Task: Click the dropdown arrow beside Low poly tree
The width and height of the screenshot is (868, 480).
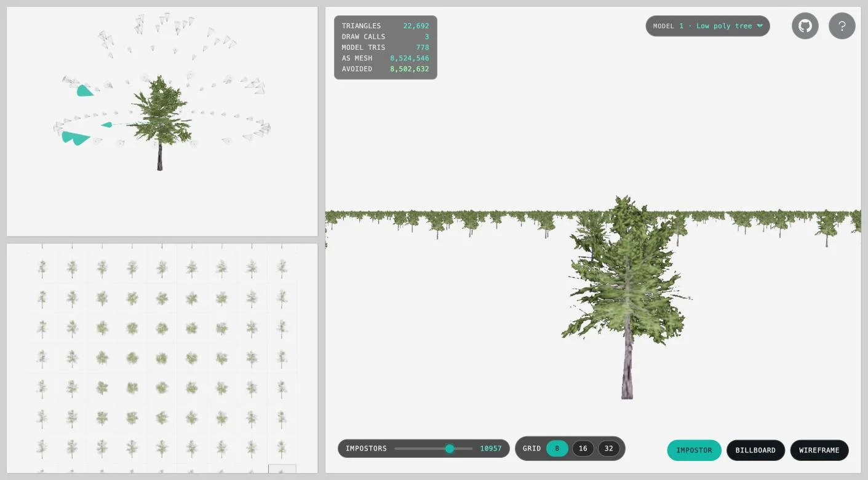Action: (x=760, y=26)
